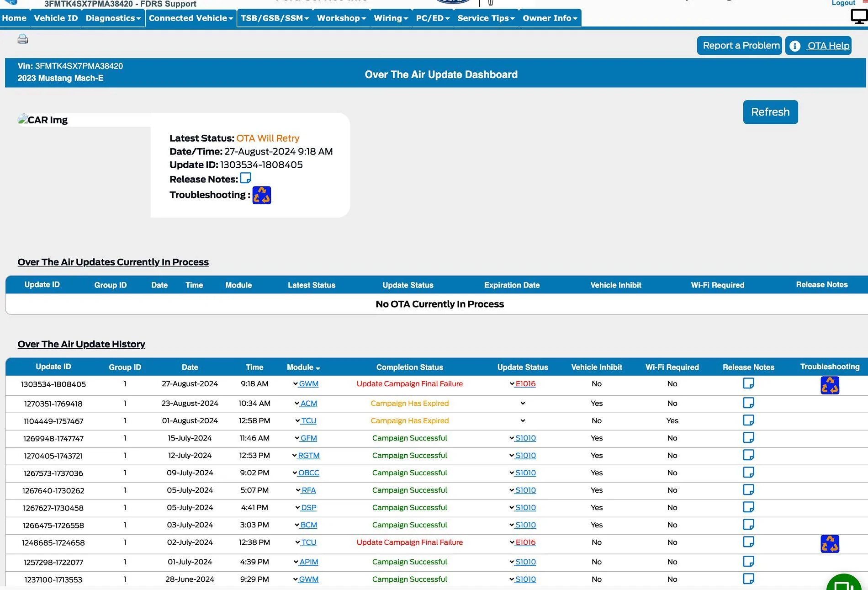Click the monitor icon below Logout
This screenshot has width=868, height=590.
tap(859, 17)
